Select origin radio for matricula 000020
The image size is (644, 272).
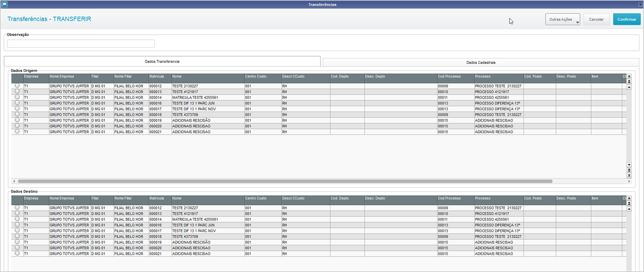click(17, 125)
